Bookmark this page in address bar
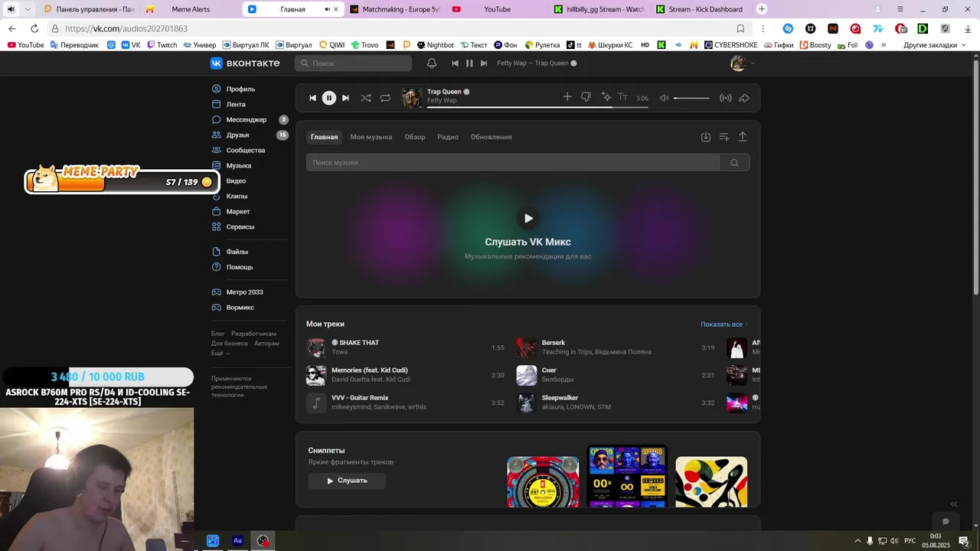The width and height of the screenshot is (980, 551). pos(740,28)
